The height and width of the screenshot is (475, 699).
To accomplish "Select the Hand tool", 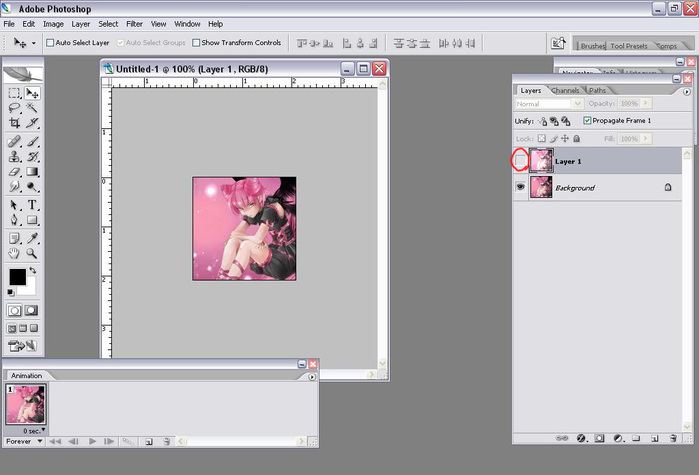I will (x=14, y=254).
